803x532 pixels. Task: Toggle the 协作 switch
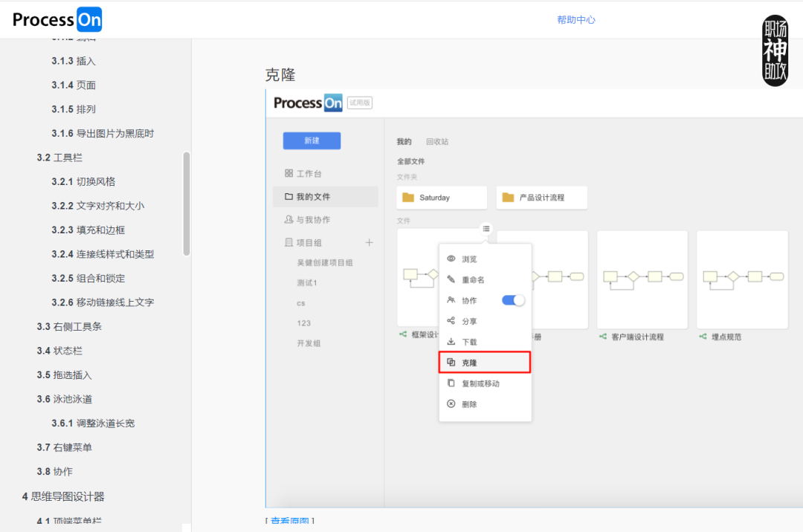point(513,300)
